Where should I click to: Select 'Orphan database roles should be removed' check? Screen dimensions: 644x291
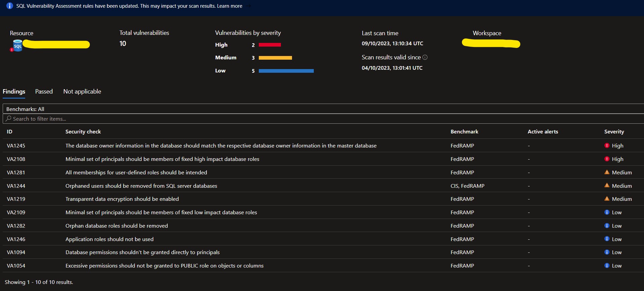coord(117,226)
